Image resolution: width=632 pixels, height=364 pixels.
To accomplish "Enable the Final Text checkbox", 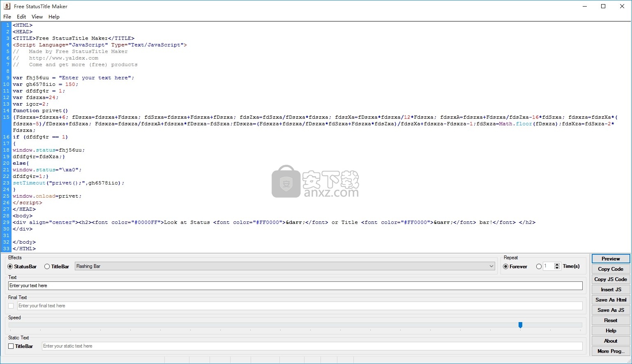I will pyautogui.click(x=11, y=306).
